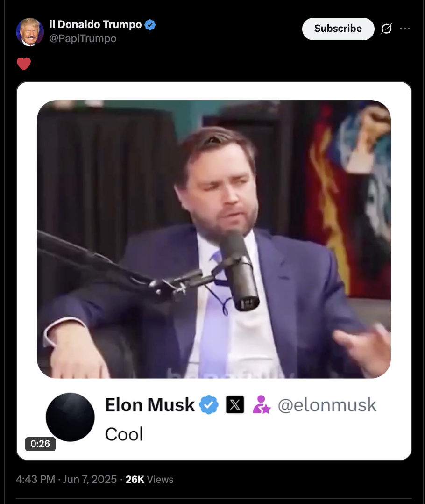425x504 pixels.
Task: View the 26K Views count
Action: (149, 479)
